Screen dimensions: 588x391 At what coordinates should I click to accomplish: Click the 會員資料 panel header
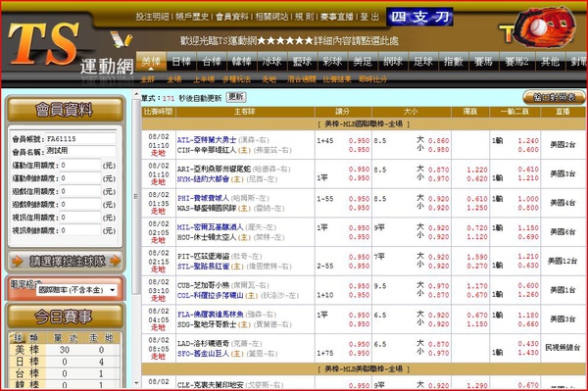click(66, 110)
